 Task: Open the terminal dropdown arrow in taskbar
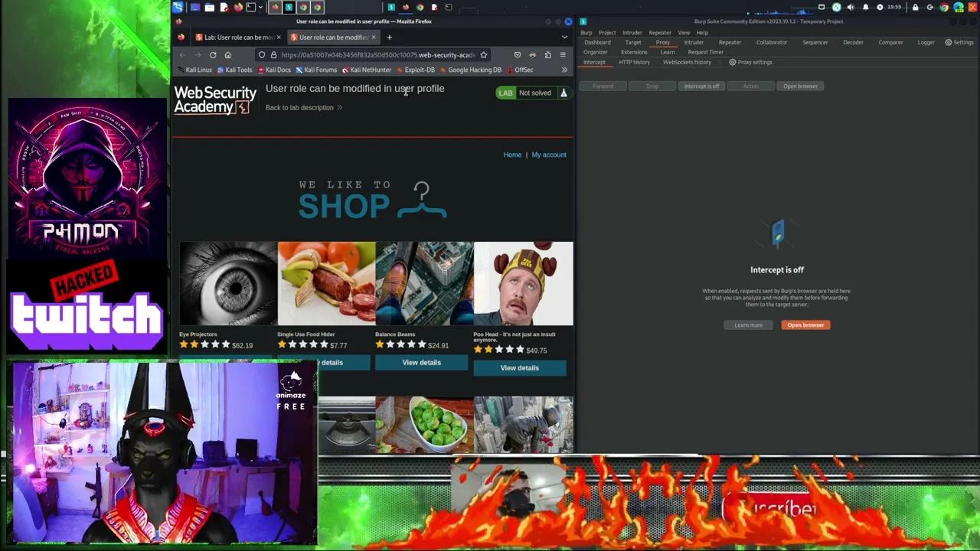click(x=260, y=8)
